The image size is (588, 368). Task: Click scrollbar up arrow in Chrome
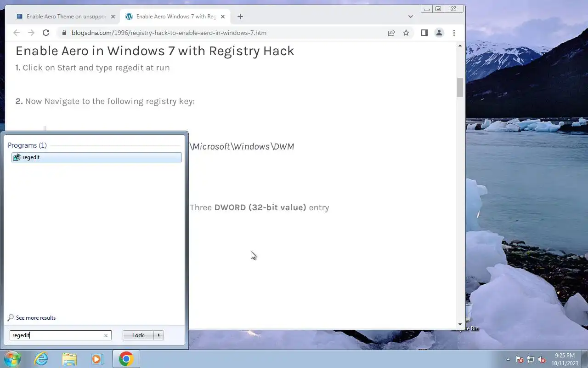[x=460, y=46]
